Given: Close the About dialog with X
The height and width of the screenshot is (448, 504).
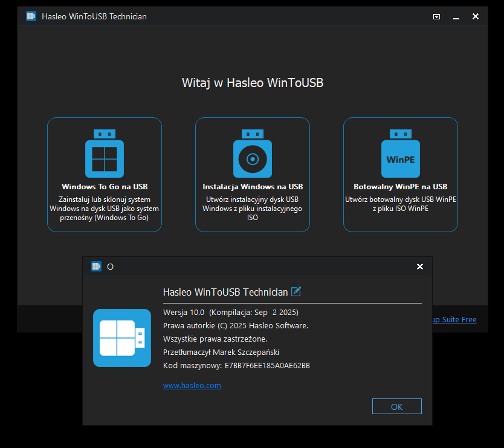Looking at the screenshot, I should [x=420, y=267].
